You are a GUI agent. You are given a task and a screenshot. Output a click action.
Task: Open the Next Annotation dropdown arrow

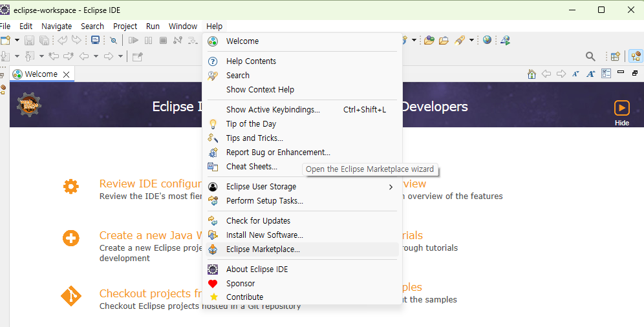click(x=17, y=56)
